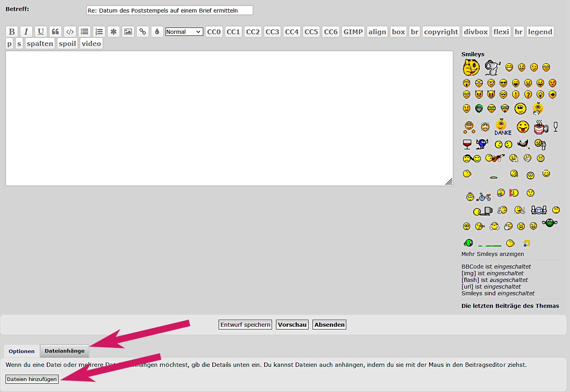Click into the Betreff subject field

[x=169, y=11]
